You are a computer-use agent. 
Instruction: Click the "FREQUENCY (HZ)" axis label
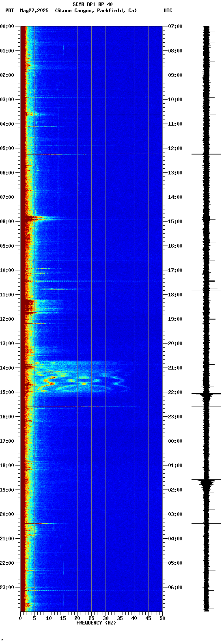pyautogui.click(x=96, y=623)
